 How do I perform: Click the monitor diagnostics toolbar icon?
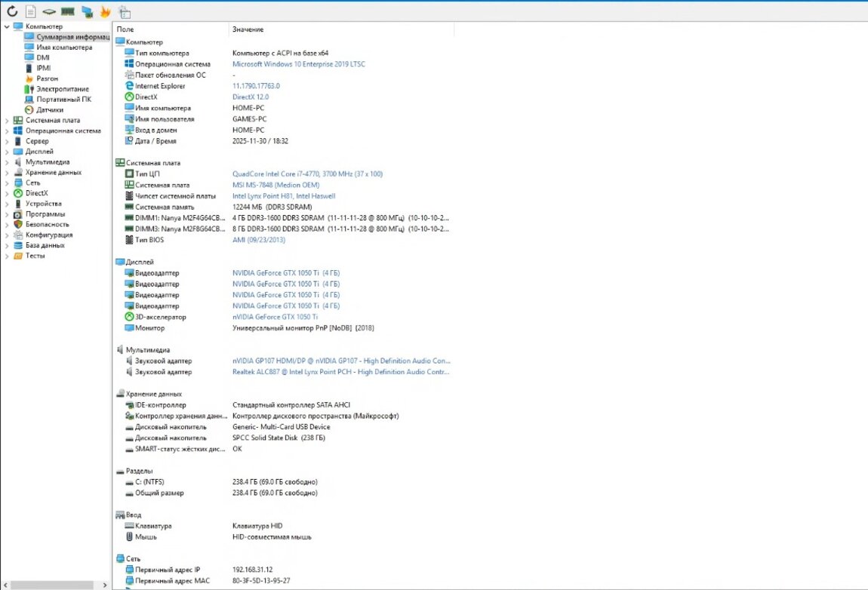click(87, 11)
